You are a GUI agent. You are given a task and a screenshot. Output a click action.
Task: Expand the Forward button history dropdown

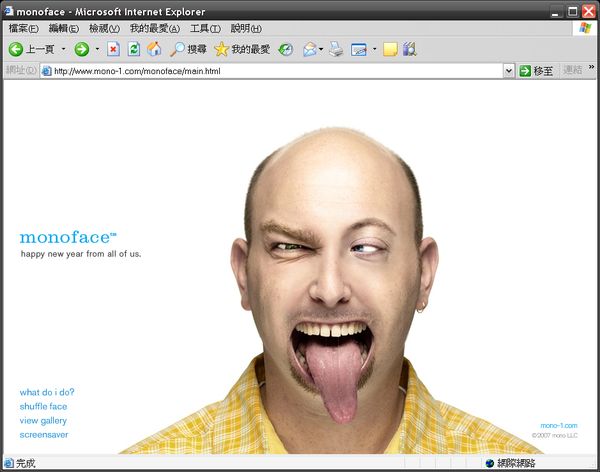point(97,49)
